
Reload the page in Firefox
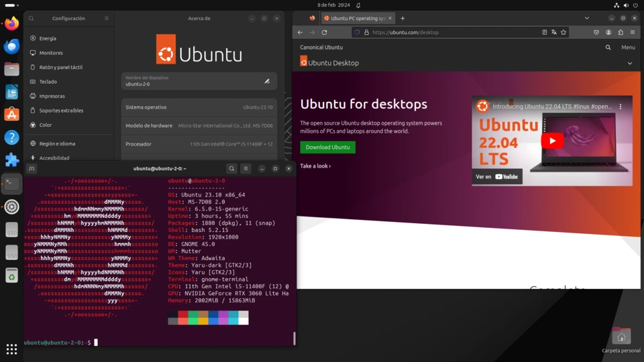tap(325, 32)
